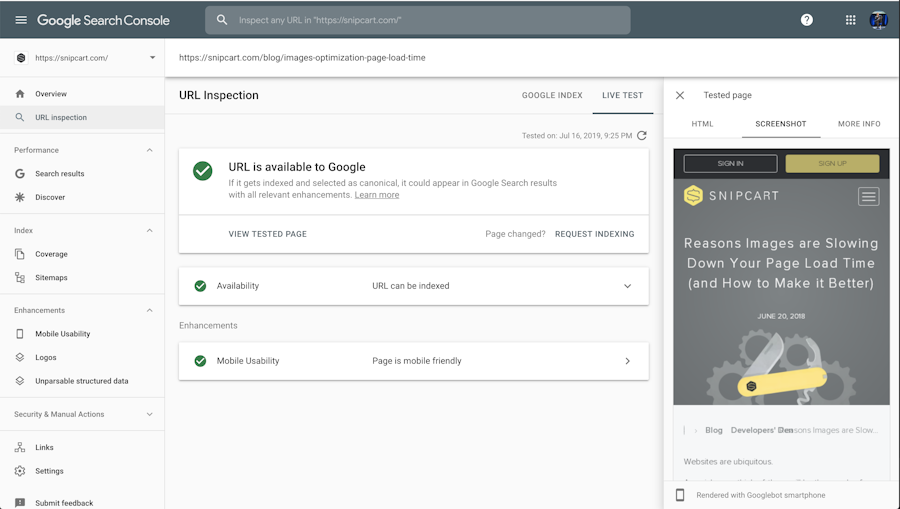Rerun the live test with refresh icon
The height and width of the screenshot is (509, 900).
642,135
